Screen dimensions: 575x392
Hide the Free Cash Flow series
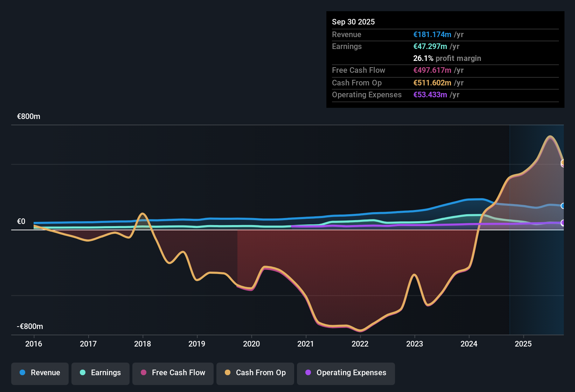173,373
